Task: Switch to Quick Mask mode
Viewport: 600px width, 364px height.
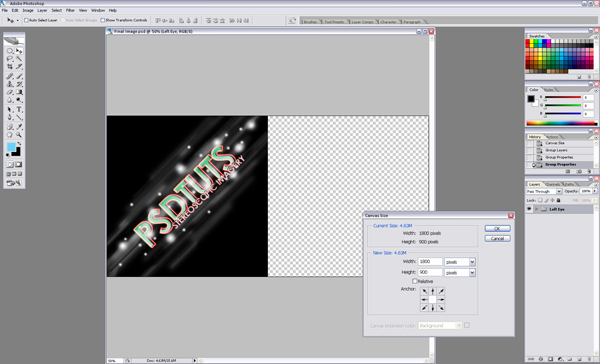Action: [x=18, y=165]
